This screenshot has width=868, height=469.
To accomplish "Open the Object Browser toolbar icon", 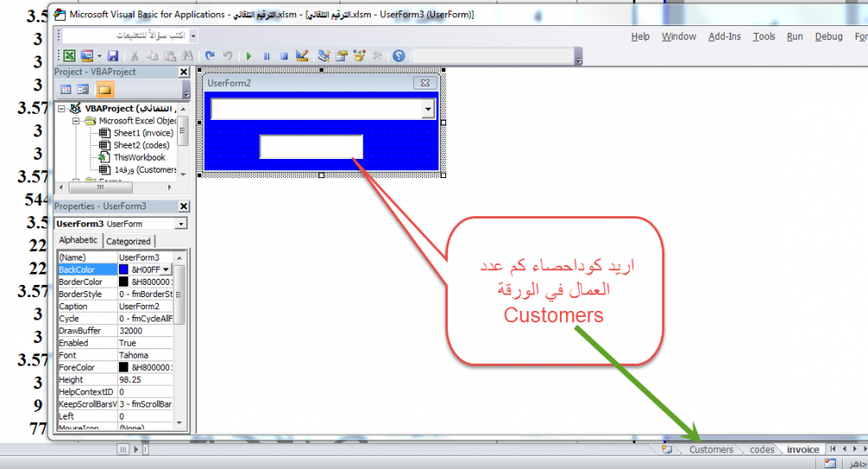I will 359,56.
